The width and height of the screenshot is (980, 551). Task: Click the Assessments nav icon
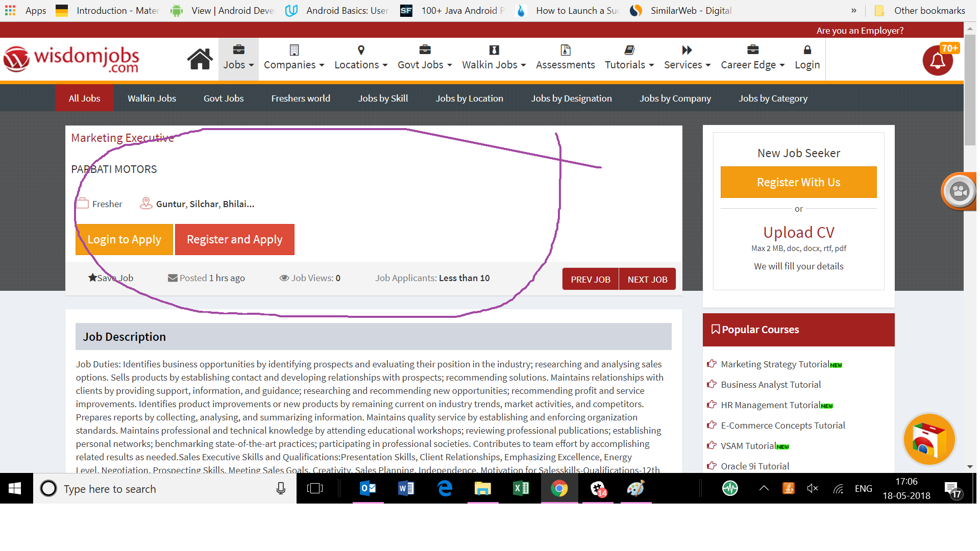pos(565,50)
